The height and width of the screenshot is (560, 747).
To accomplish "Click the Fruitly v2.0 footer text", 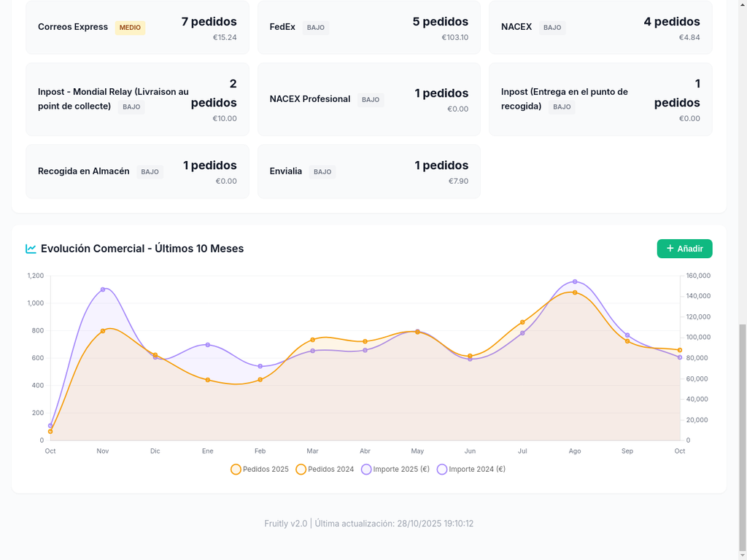I will 285,524.
